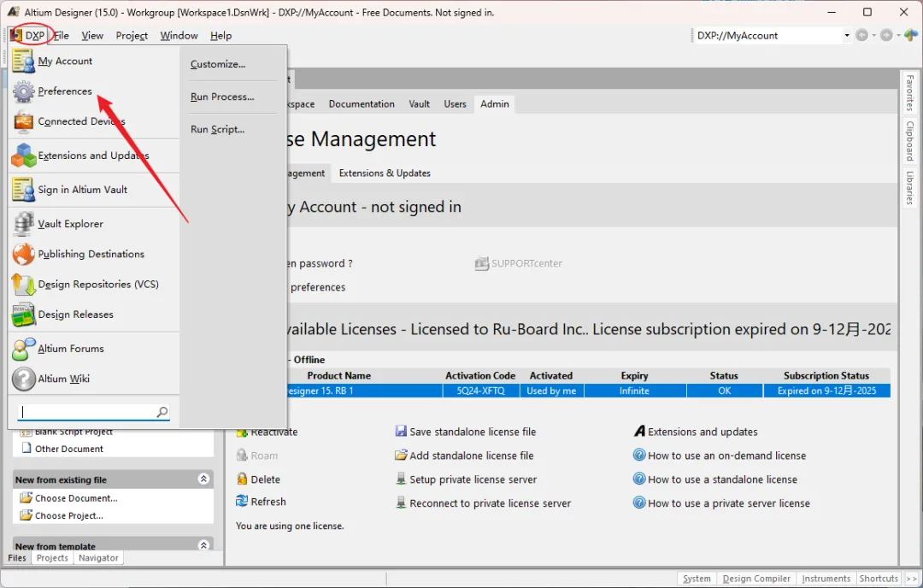This screenshot has height=588, width=923.
Task: Switch to the Documentation tab
Action: 362,104
